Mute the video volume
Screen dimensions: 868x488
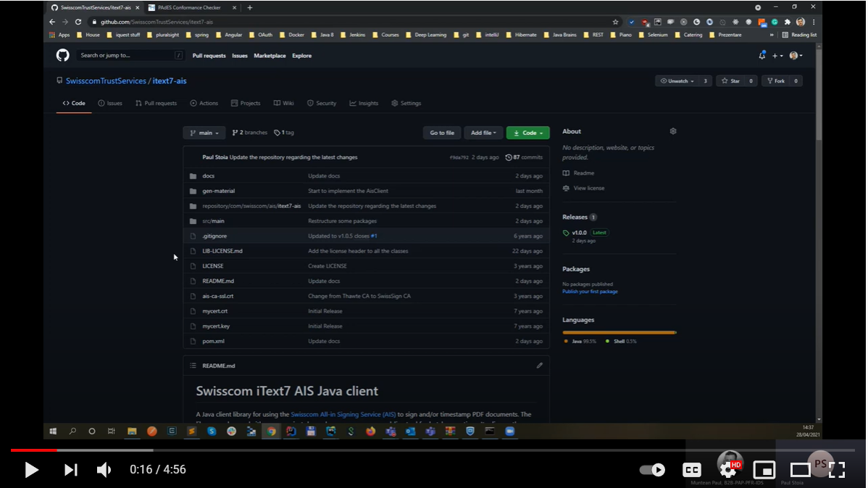(104, 470)
